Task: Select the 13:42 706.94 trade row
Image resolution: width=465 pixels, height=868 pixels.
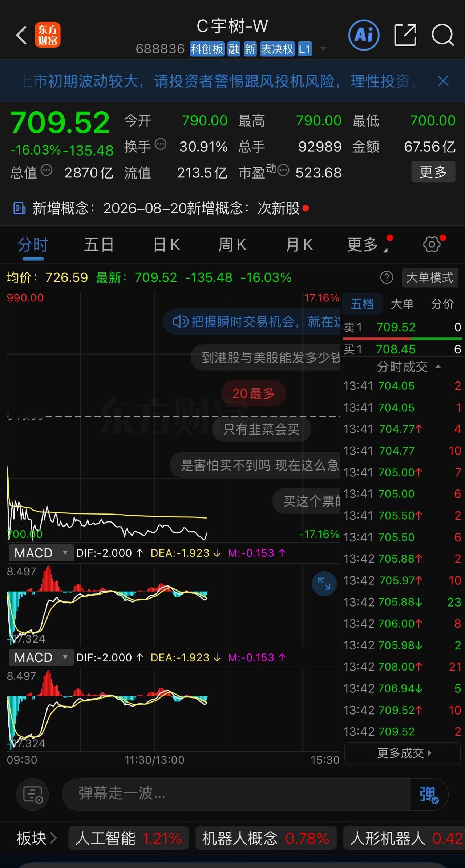Action: [403, 688]
